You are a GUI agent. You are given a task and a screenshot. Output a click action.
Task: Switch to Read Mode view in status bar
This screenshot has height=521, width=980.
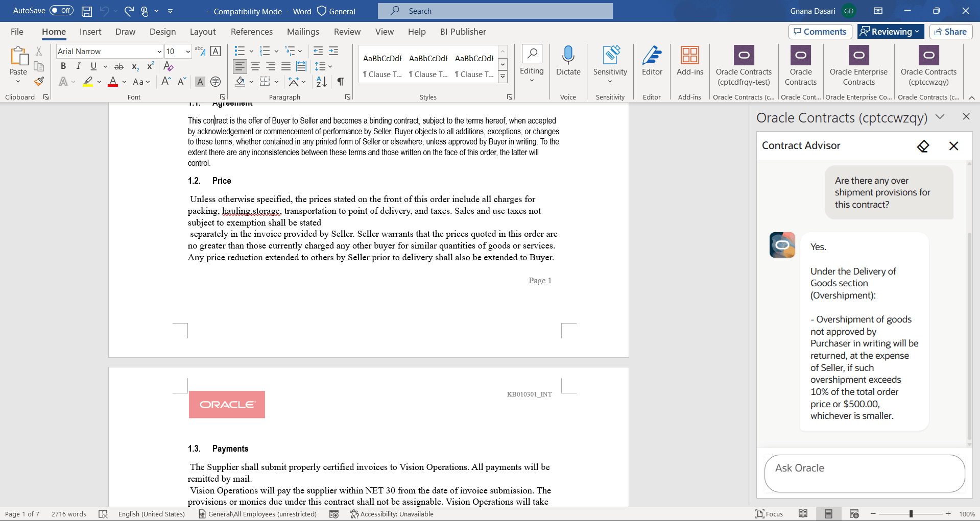pos(803,514)
